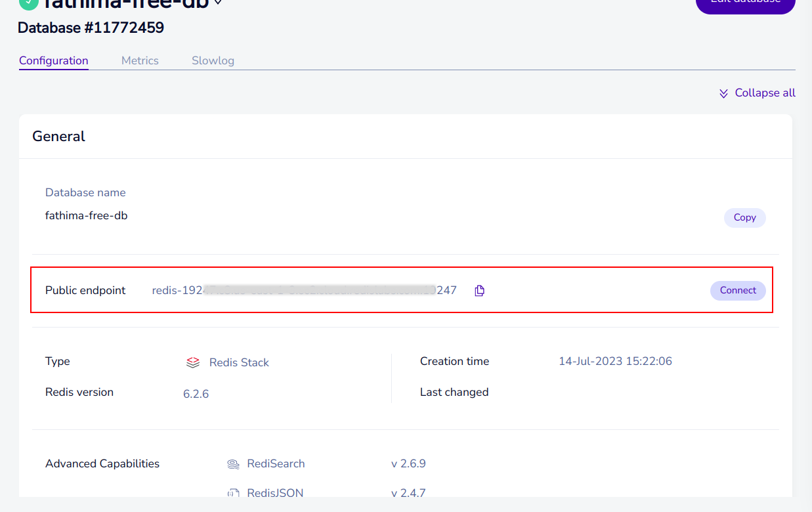Click the Advanced Capabilities label
The width and height of the screenshot is (812, 512).
[x=102, y=463]
